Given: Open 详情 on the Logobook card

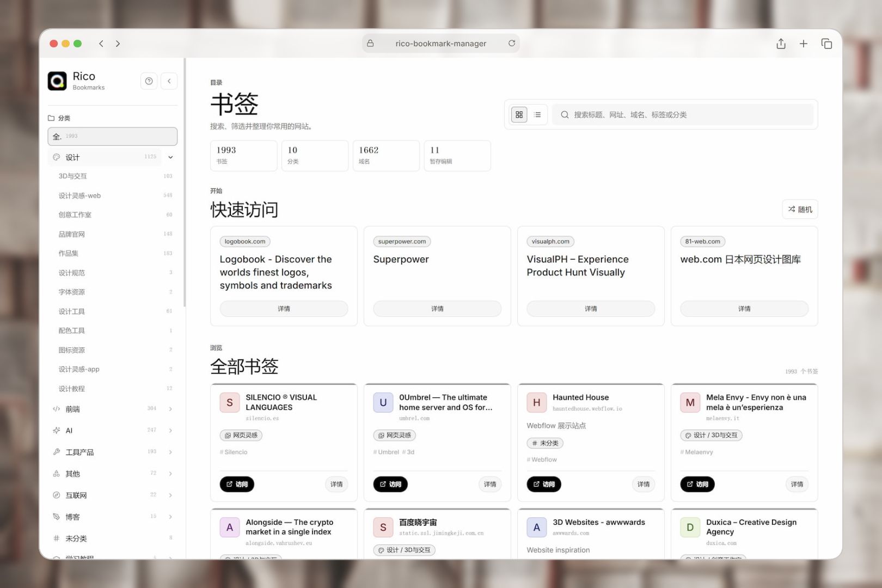Looking at the screenshot, I should pos(284,309).
